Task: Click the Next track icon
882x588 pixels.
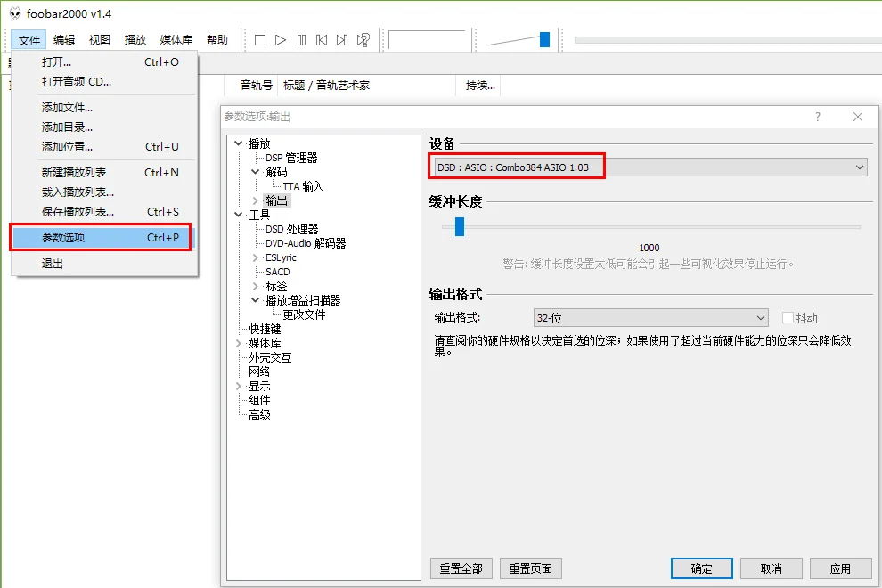Action: point(342,40)
